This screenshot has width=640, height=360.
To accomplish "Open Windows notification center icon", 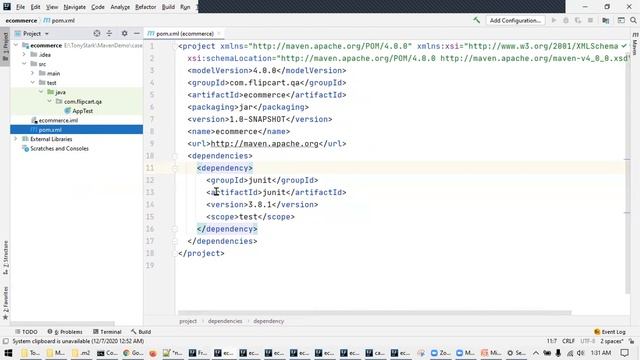I will (x=624, y=353).
